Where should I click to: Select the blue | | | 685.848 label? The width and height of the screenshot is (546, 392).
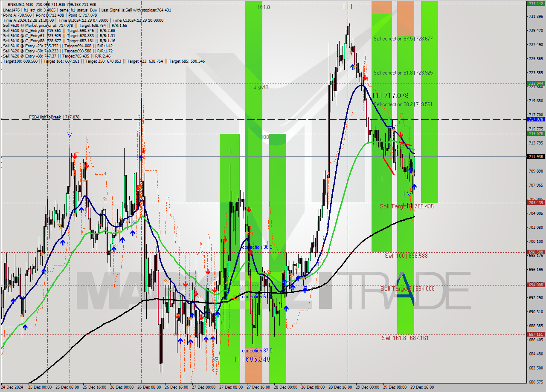[x=252, y=359]
